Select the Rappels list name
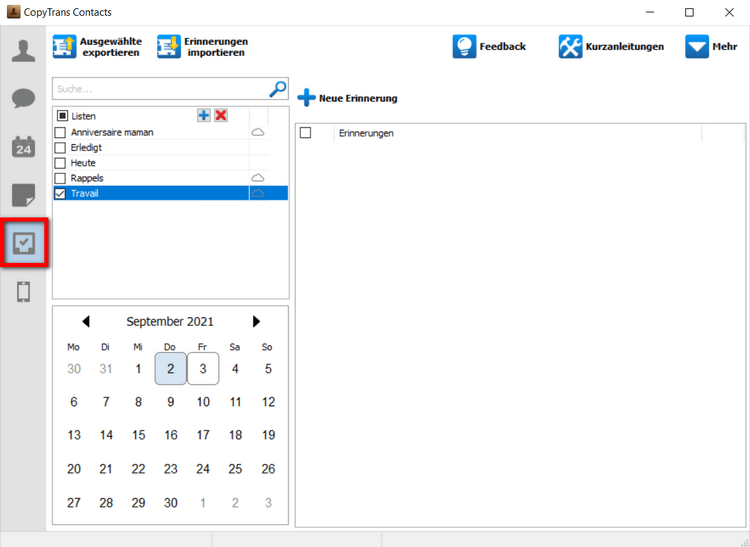The width and height of the screenshot is (750, 547). click(x=87, y=178)
